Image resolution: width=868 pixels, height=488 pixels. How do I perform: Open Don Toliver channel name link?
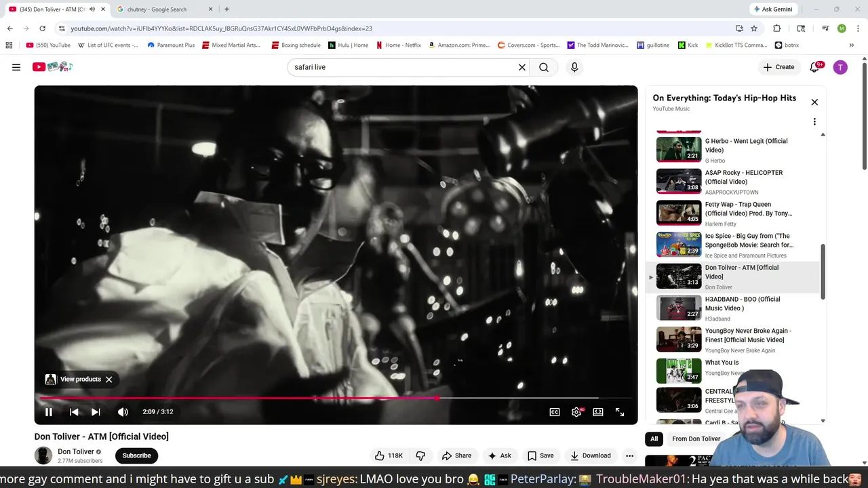point(75,451)
